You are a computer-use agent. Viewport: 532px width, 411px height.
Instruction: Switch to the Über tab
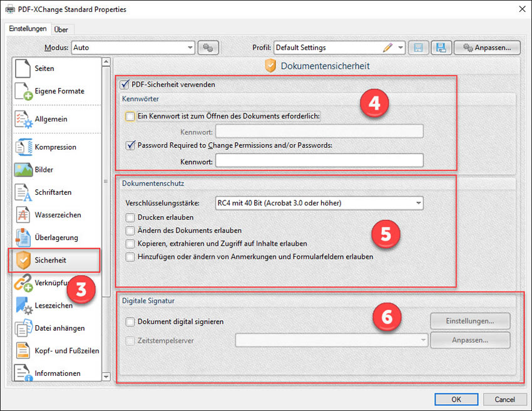tap(61, 29)
